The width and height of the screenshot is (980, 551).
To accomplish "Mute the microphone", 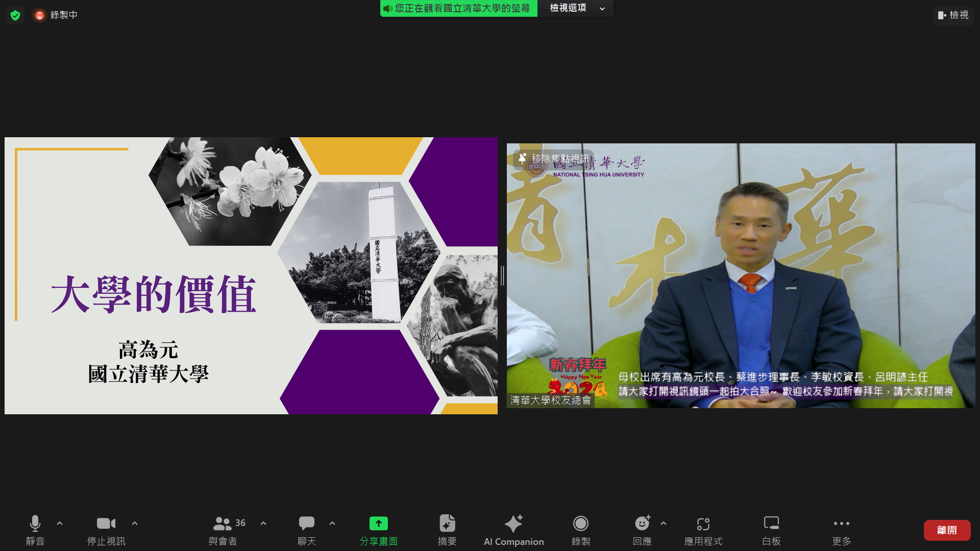I will click(35, 530).
